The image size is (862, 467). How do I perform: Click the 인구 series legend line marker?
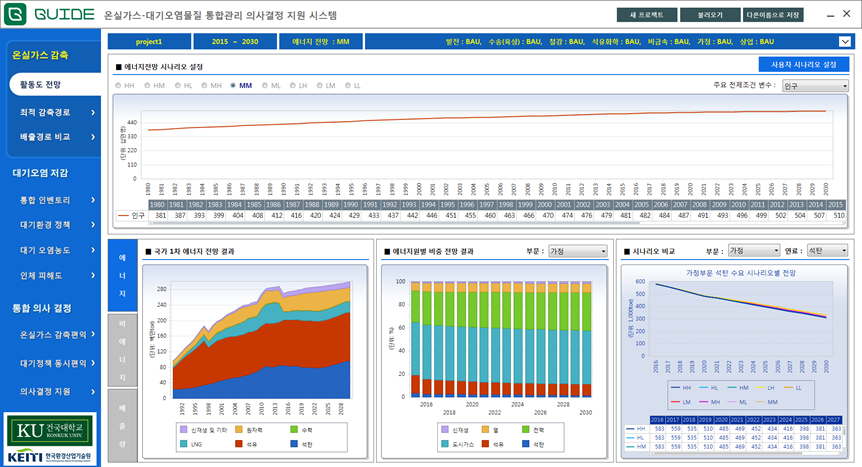click(124, 215)
